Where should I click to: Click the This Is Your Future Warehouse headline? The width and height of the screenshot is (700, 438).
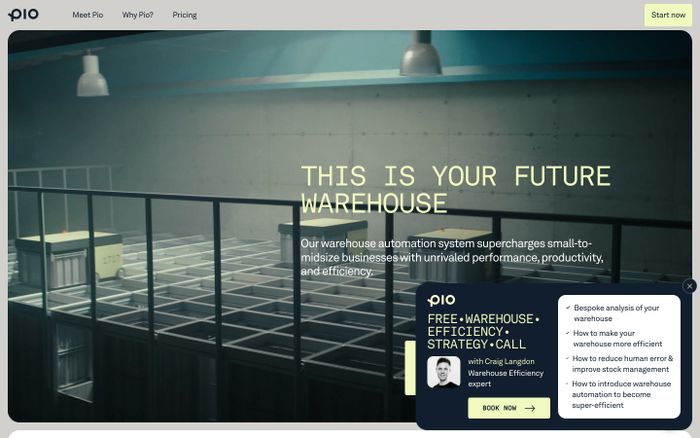(x=455, y=190)
